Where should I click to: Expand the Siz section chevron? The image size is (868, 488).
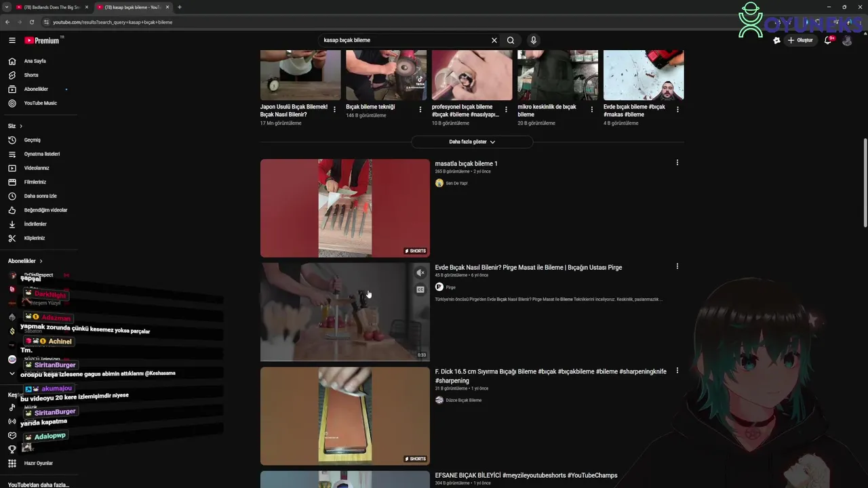tap(21, 126)
